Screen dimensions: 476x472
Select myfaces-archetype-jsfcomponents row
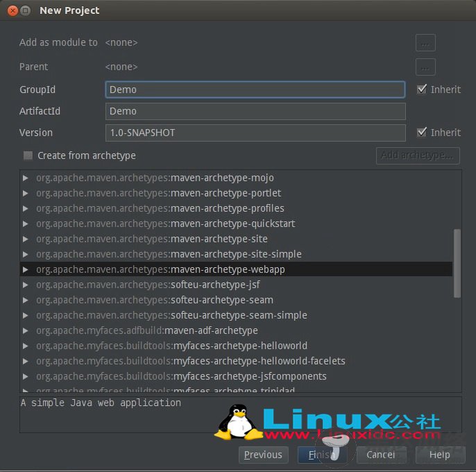point(237,376)
